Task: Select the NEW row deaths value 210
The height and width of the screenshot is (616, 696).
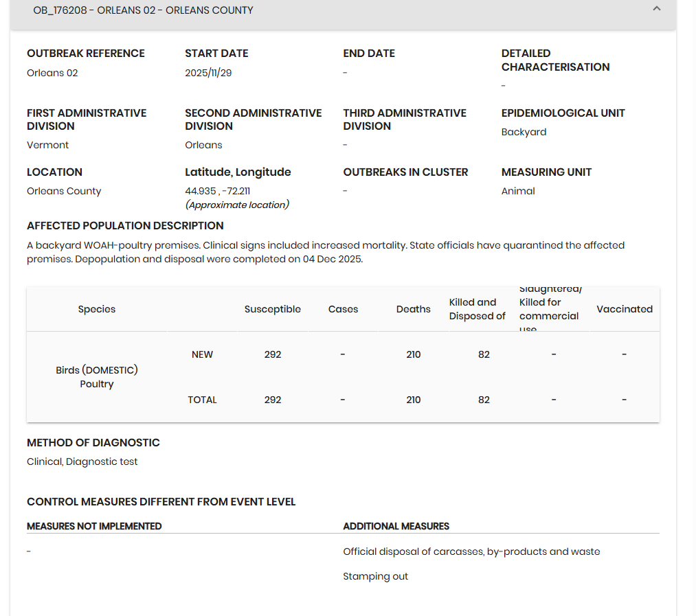Action: pyautogui.click(x=413, y=354)
